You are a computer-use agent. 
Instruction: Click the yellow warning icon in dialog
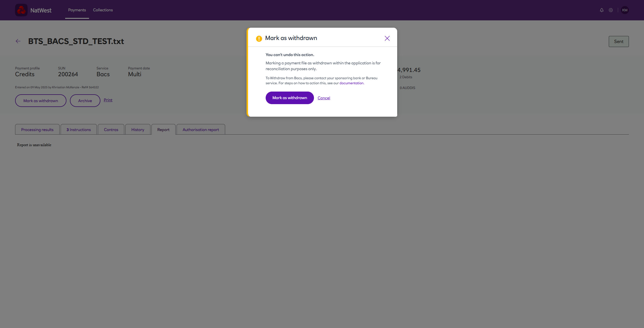tap(259, 38)
